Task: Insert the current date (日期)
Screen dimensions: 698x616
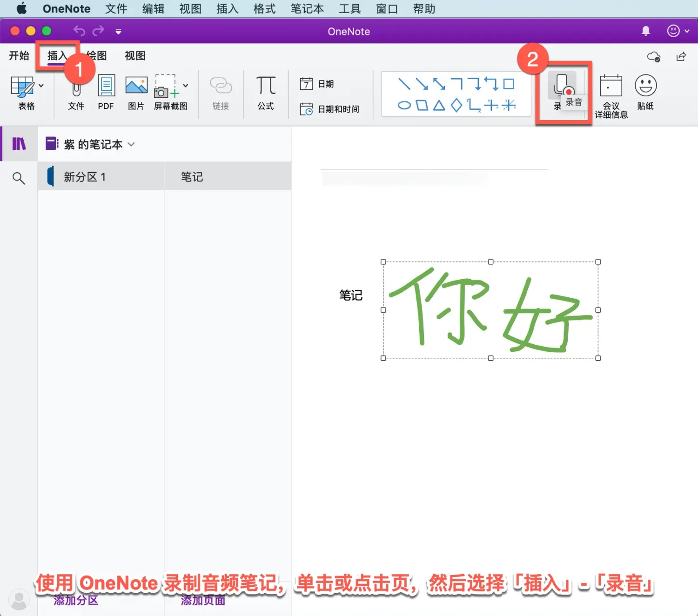Action: (x=320, y=84)
